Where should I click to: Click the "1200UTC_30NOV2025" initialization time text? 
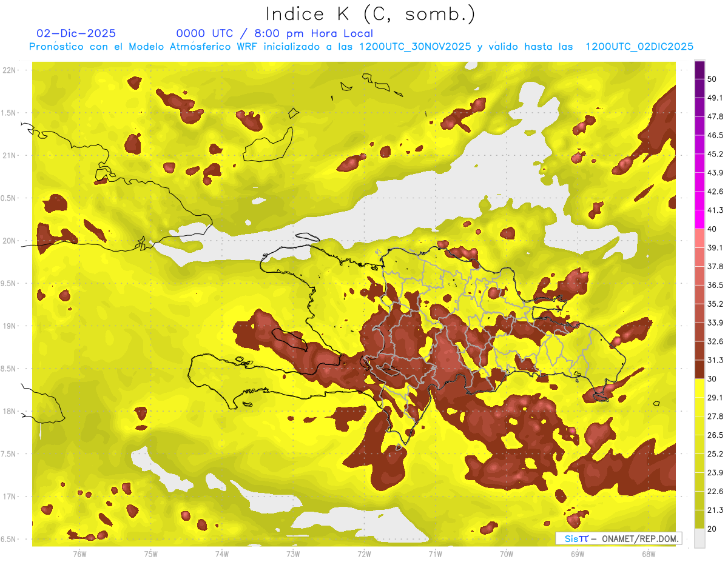click(415, 47)
